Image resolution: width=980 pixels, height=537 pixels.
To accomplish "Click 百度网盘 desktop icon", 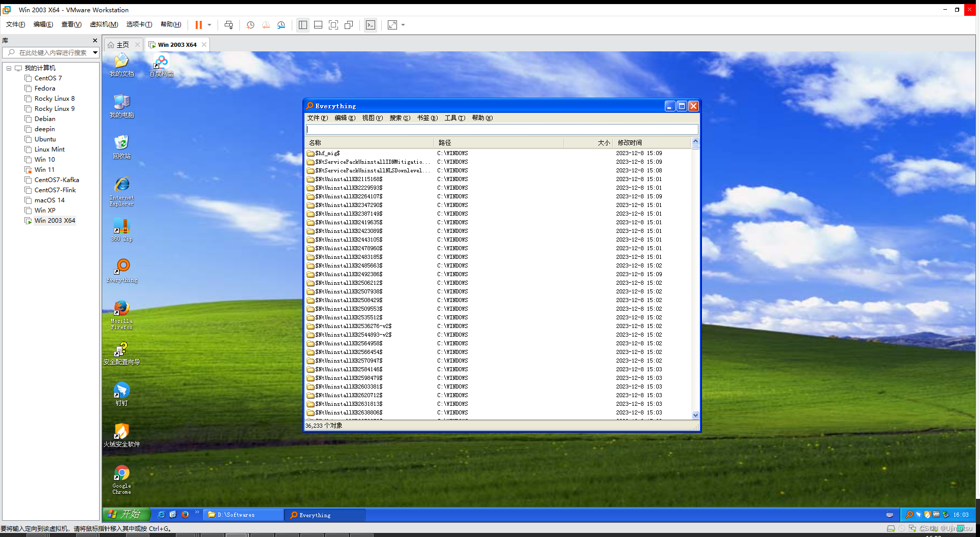I will point(161,65).
